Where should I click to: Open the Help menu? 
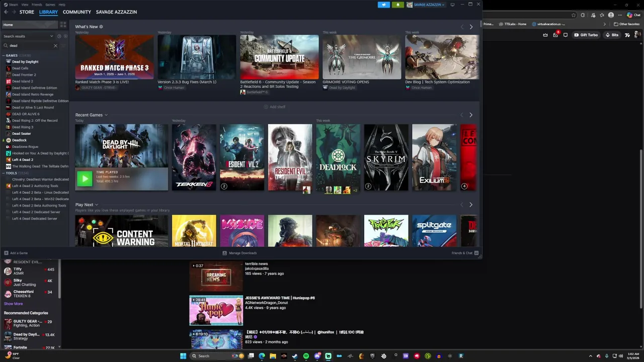(x=62, y=5)
